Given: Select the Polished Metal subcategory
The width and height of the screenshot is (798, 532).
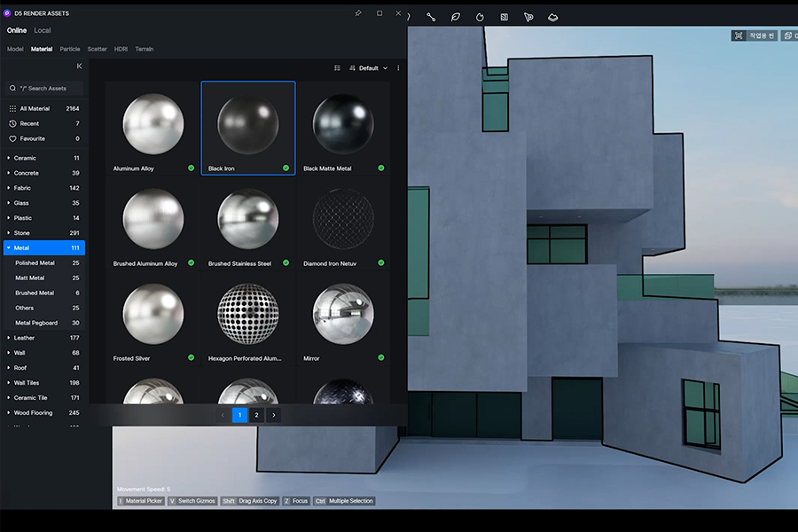Looking at the screenshot, I should (x=35, y=263).
